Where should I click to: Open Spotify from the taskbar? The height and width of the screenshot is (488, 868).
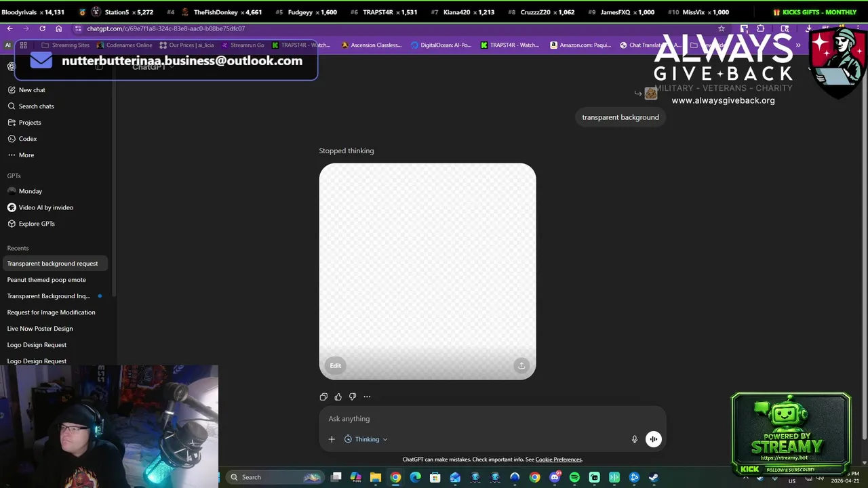tap(574, 477)
